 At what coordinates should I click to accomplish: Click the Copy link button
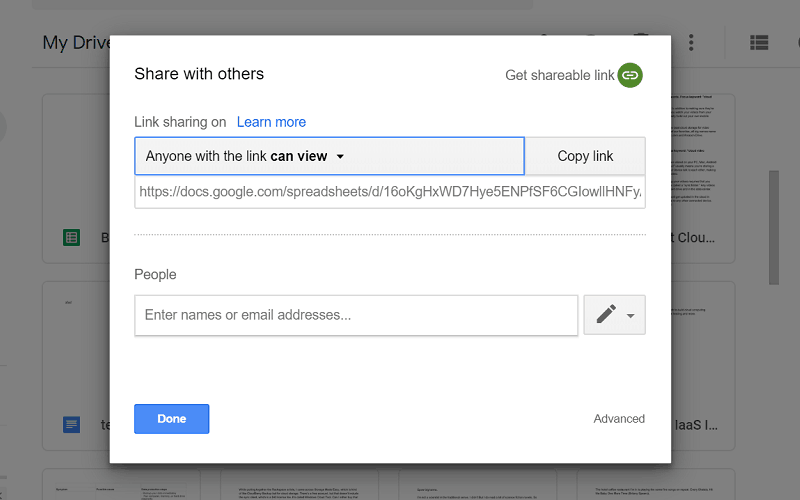(585, 156)
